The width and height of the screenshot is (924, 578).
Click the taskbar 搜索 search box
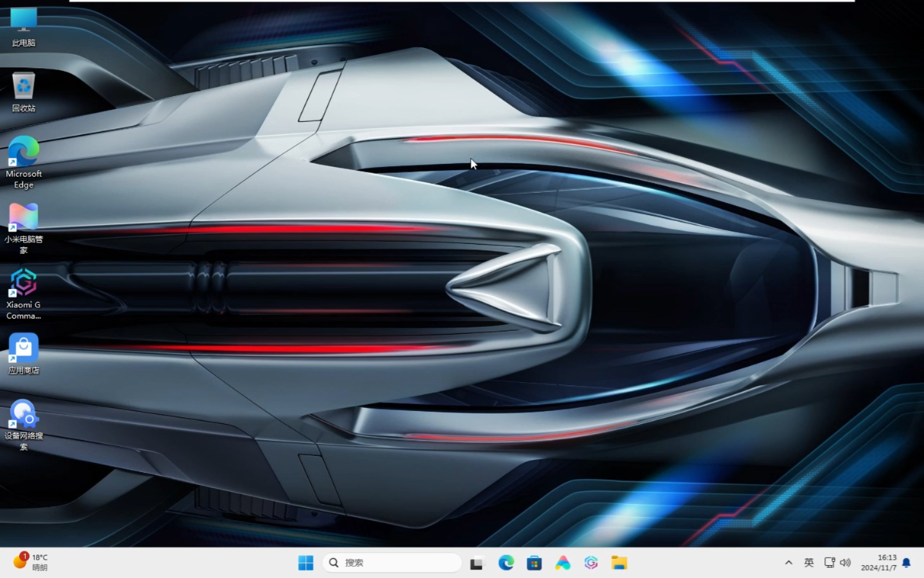click(391, 563)
